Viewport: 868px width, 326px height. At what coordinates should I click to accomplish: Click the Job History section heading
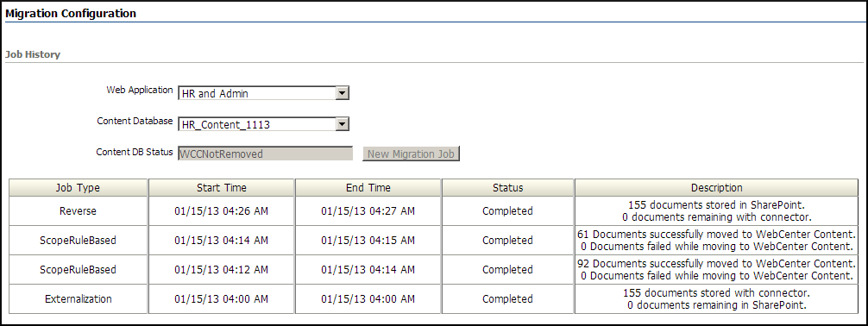click(x=33, y=55)
